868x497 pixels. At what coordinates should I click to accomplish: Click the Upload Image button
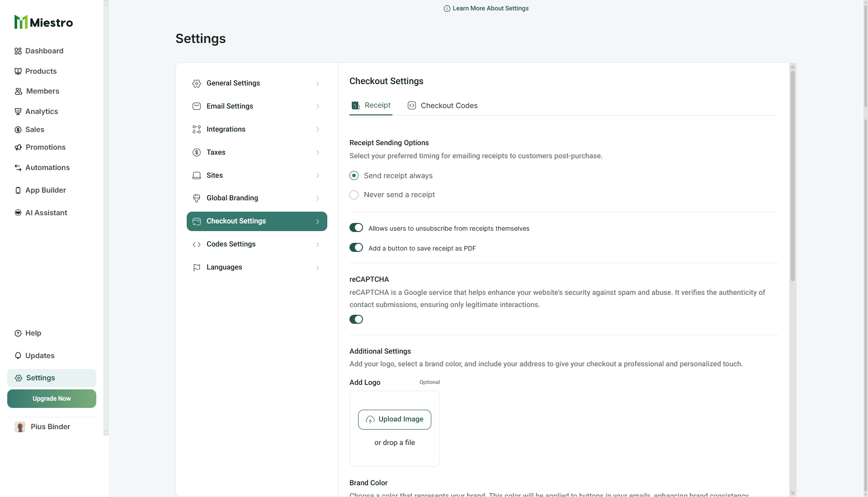point(394,420)
